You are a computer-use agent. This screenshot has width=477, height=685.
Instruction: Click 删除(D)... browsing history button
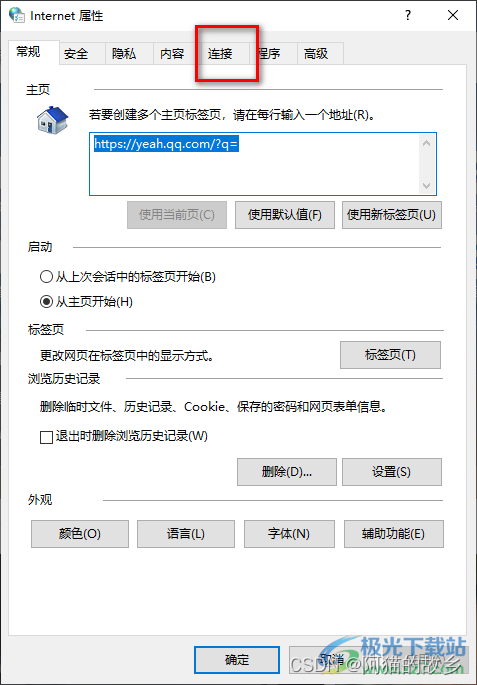pyautogui.click(x=287, y=472)
